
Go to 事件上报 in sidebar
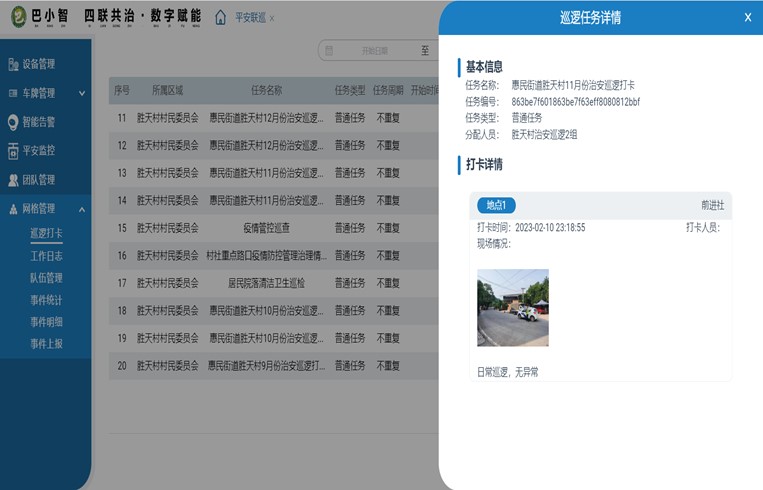46,344
